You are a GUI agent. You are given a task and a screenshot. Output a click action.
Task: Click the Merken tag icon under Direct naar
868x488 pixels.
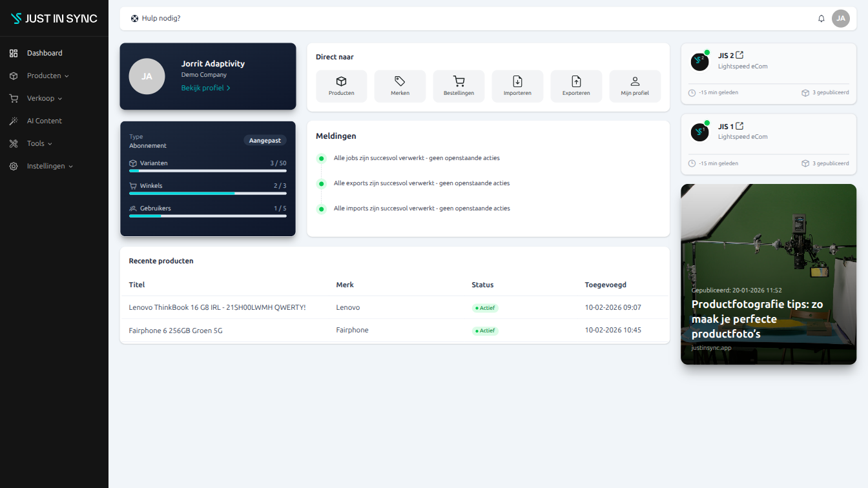tap(400, 81)
